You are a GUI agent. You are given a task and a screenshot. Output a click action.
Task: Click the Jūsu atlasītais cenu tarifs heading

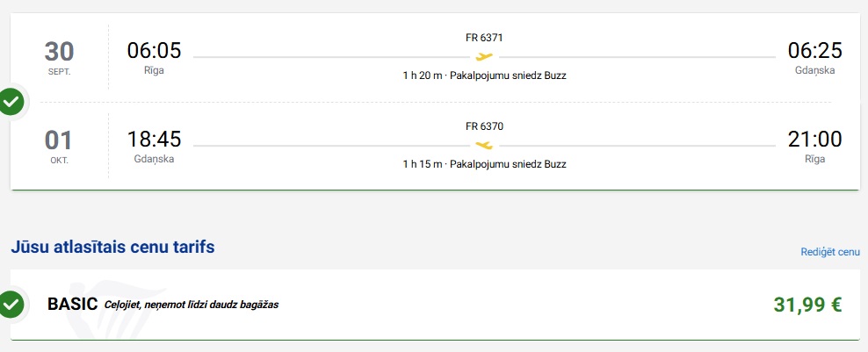[113, 247]
